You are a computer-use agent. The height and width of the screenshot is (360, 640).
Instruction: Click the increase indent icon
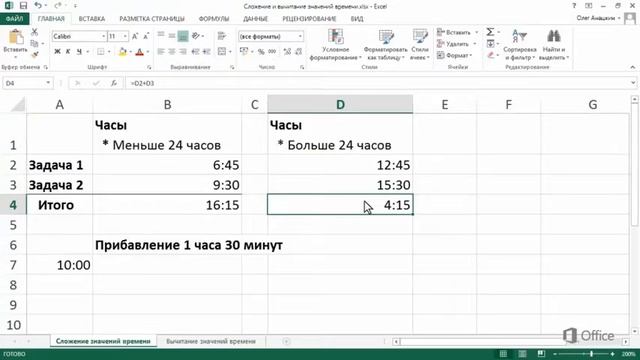tap(207, 51)
